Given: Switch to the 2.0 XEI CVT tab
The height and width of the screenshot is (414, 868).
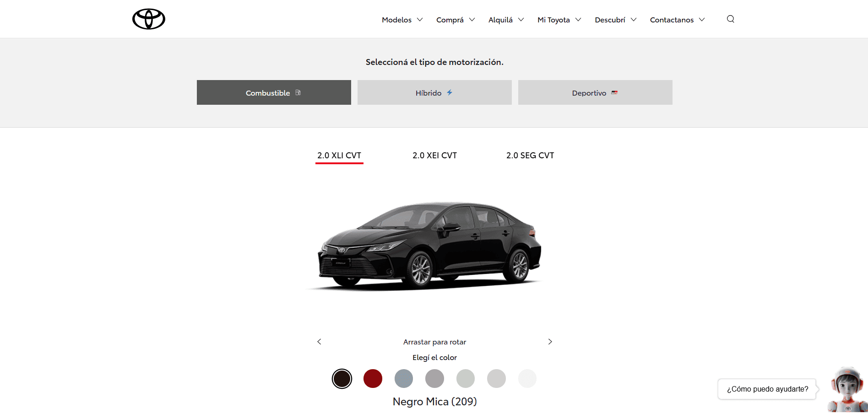Looking at the screenshot, I should [x=434, y=156].
